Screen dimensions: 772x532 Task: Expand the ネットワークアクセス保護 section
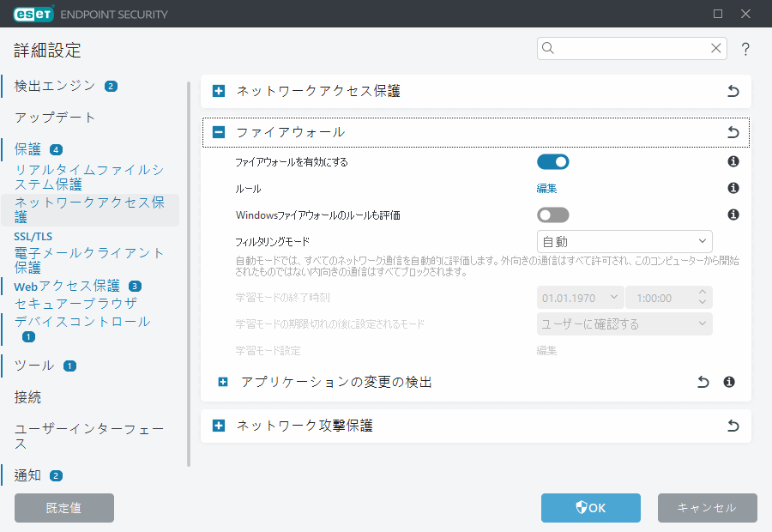coord(218,91)
